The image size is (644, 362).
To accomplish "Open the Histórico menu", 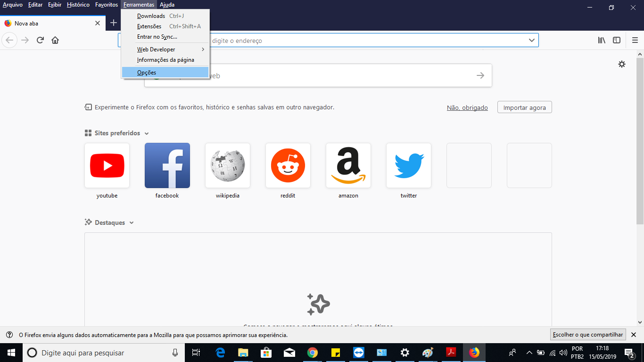I will coord(78,5).
